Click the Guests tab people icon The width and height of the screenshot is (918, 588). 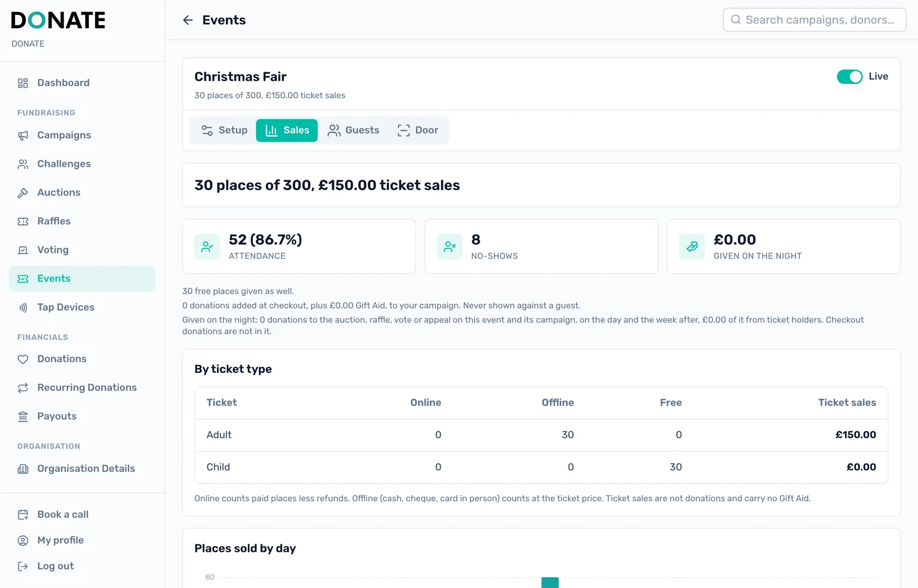tap(334, 130)
